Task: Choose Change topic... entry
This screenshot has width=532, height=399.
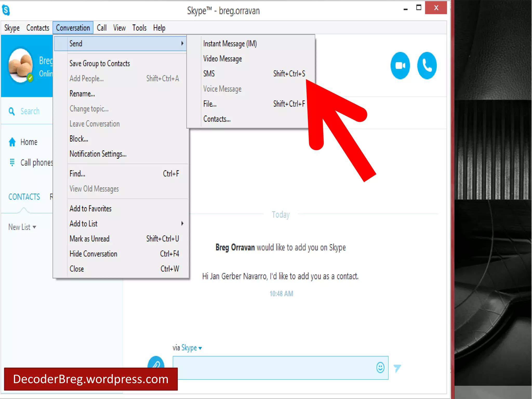Action: (89, 109)
